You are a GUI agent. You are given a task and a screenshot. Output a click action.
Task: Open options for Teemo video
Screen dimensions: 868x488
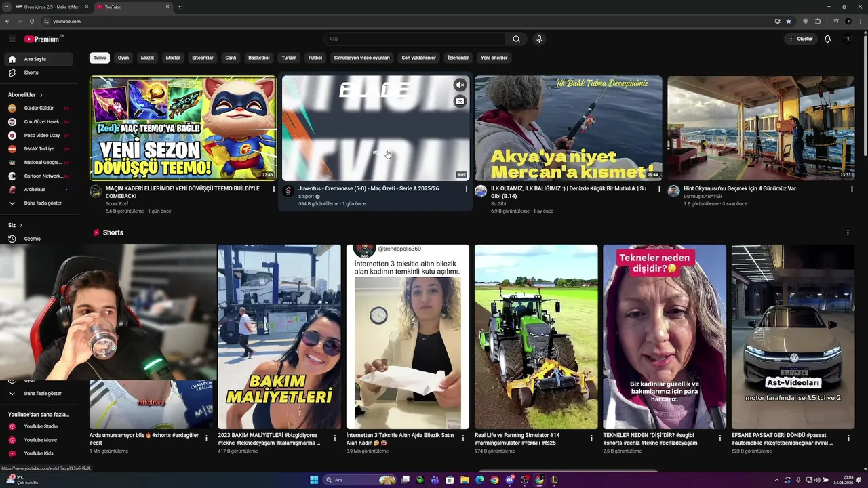tap(274, 189)
